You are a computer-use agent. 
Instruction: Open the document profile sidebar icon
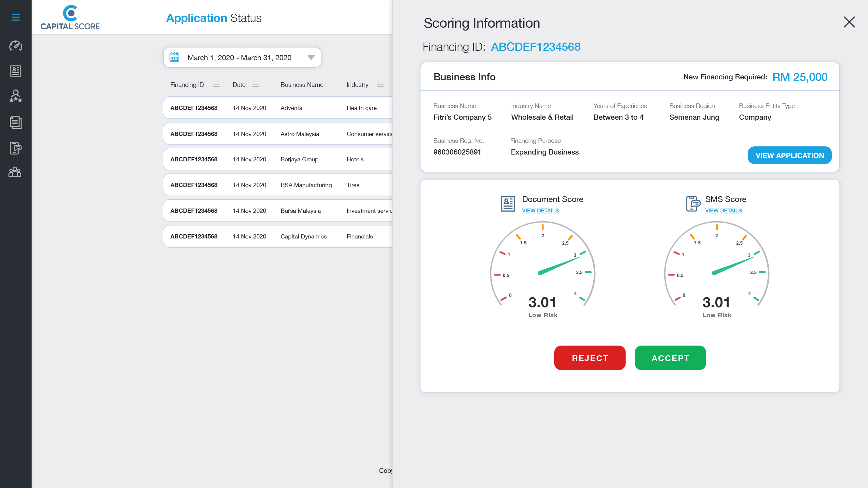point(16,71)
